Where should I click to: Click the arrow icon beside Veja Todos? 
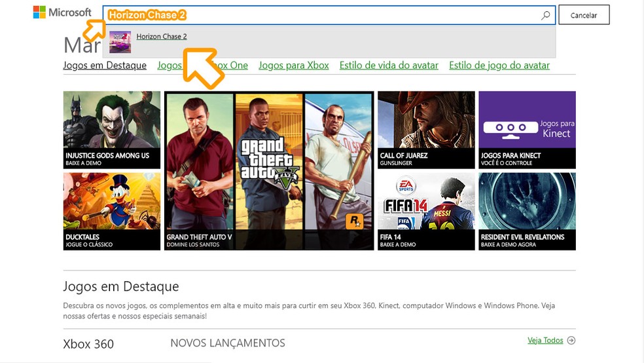coord(571,340)
